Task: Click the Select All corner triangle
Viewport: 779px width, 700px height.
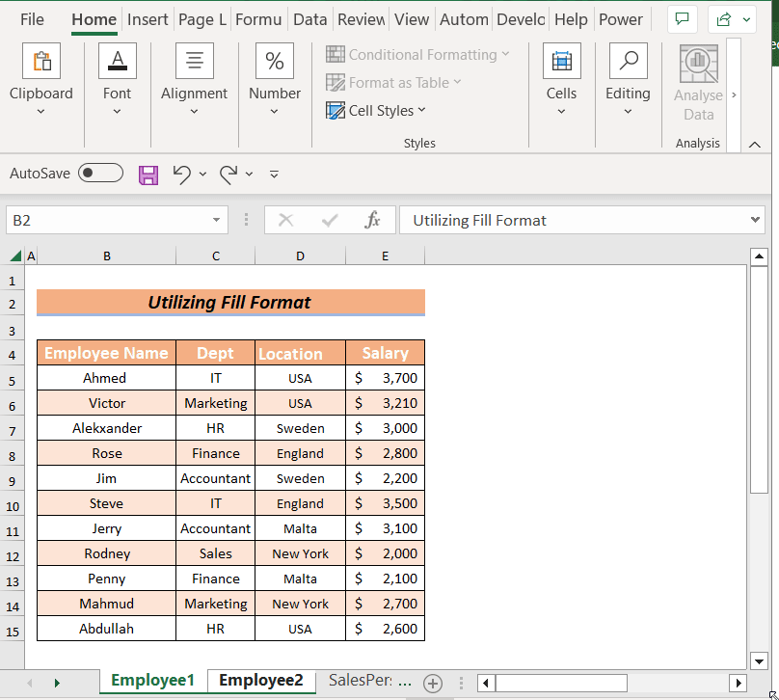Action: (x=15, y=256)
